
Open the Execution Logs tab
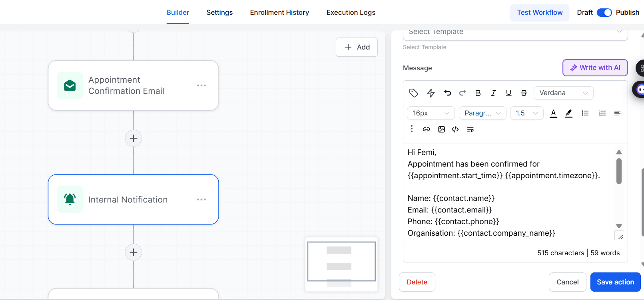(x=351, y=12)
